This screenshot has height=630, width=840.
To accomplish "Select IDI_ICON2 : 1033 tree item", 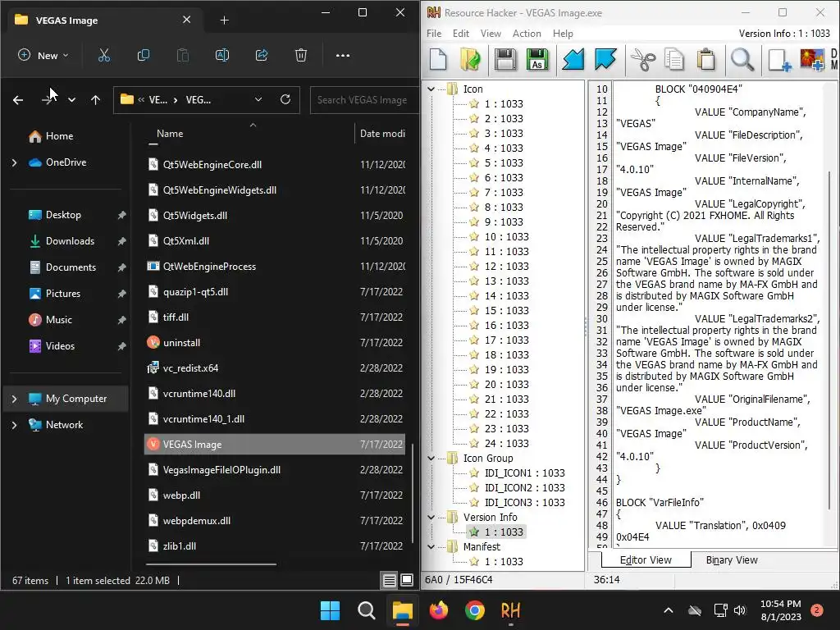I will [x=524, y=487].
